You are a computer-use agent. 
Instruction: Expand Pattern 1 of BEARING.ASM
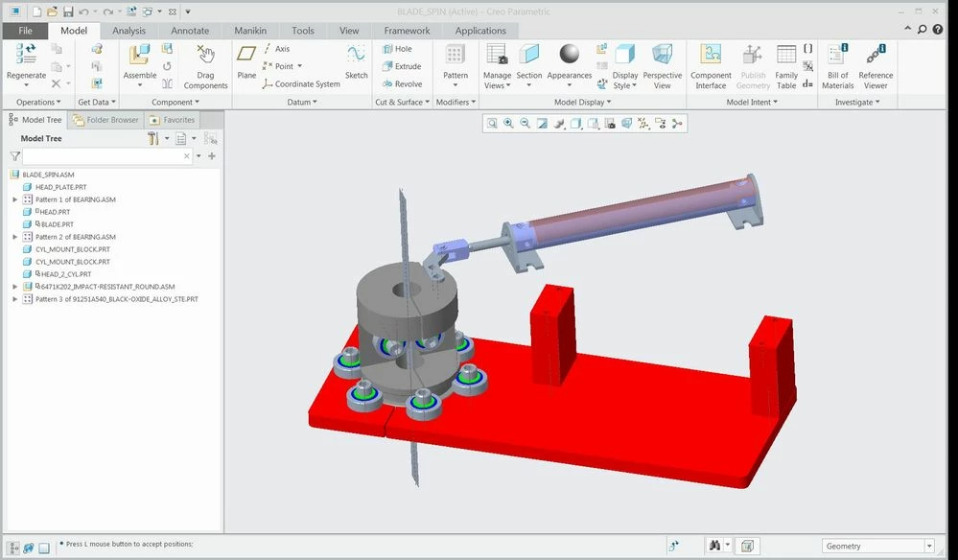[x=15, y=199]
